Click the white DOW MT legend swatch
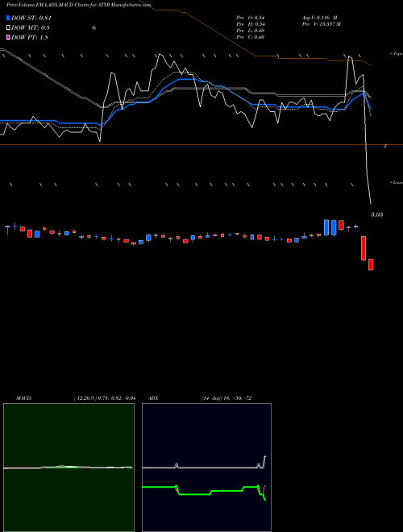 click(9, 27)
